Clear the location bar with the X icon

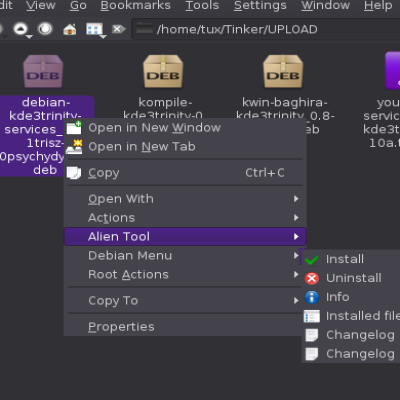click(x=118, y=29)
